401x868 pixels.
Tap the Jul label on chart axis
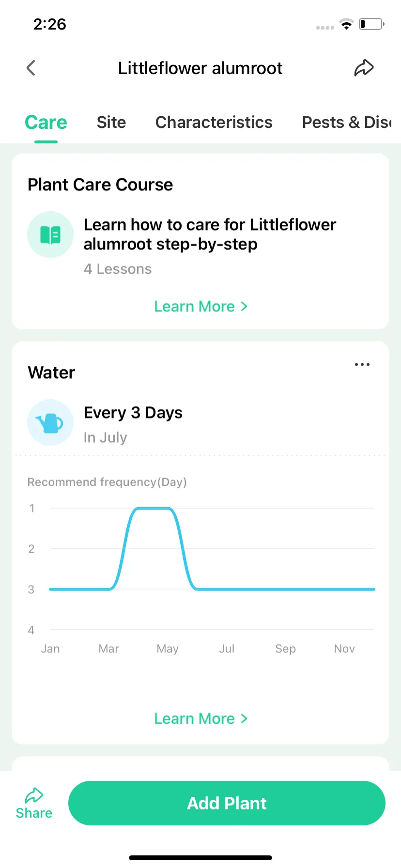click(x=227, y=649)
